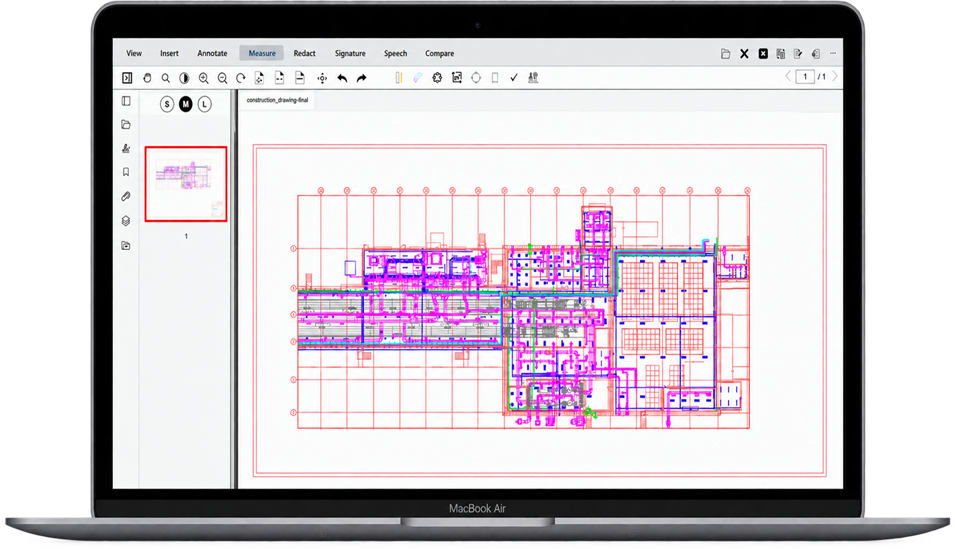Click the bottom sidebar archive-folder icon
The height and width of the screenshot is (549, 955).
(x=126, y=246)
